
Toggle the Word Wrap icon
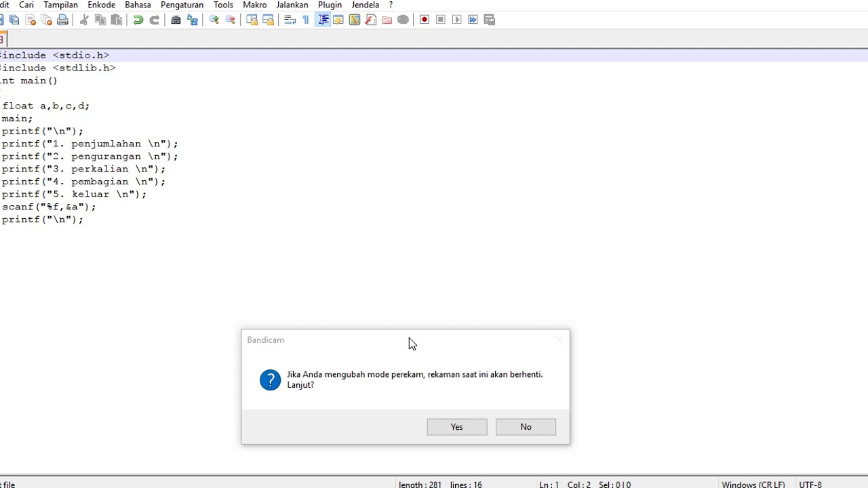pos(290,20)
